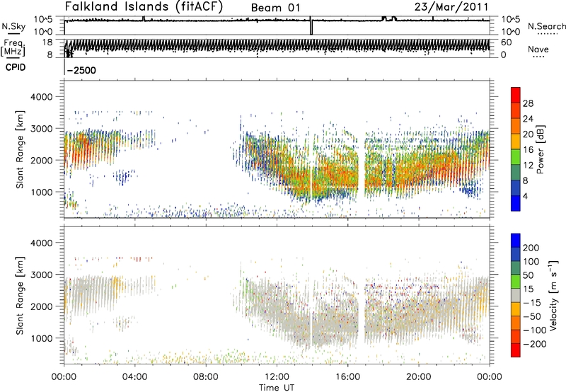Click the "18" tick on frequency axis
This screenshot has height=392, width=566.
(47, 42)
